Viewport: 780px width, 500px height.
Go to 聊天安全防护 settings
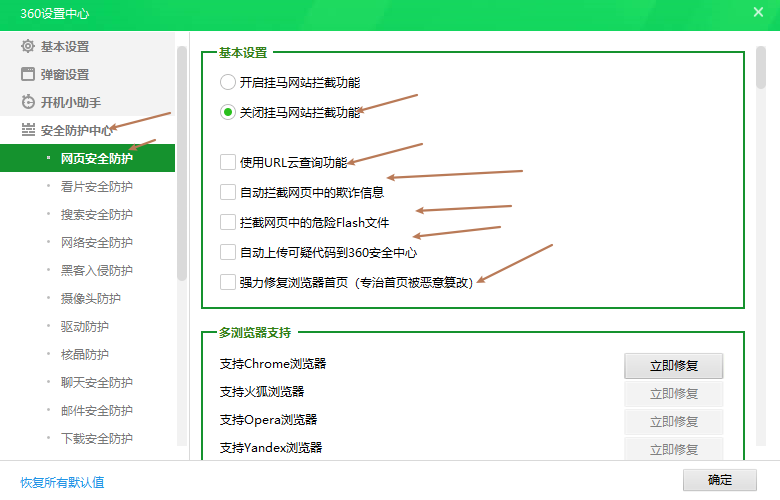coord(97,382)
